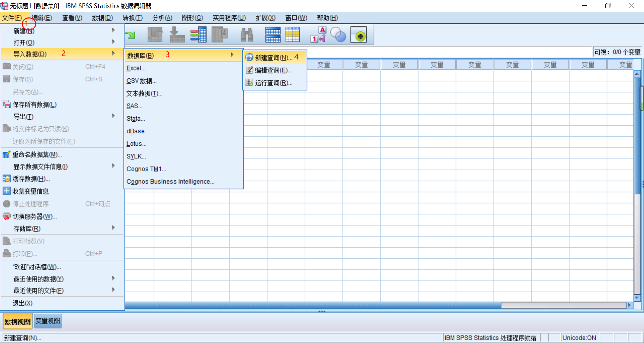This screenshot has width=644, height=343.
Task: Switch to the 变量视图 tab
Action: coord(48,321)
